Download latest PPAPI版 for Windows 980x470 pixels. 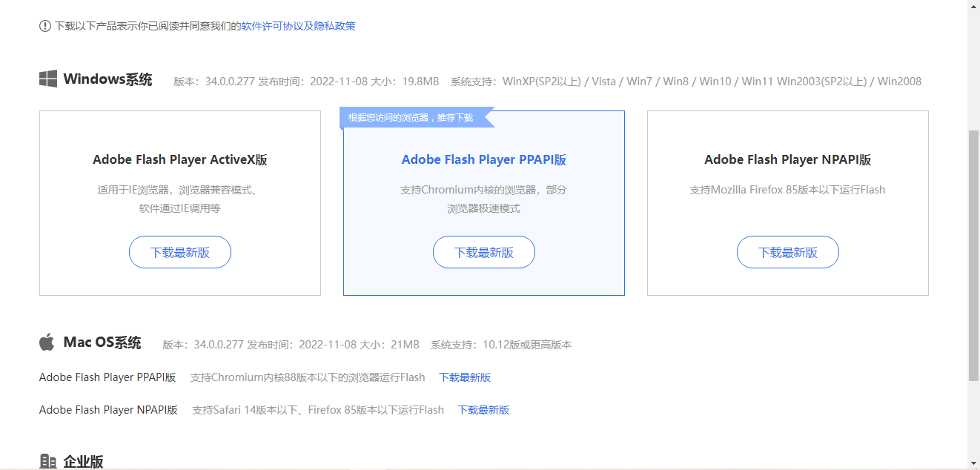click(x=484, y=252)
